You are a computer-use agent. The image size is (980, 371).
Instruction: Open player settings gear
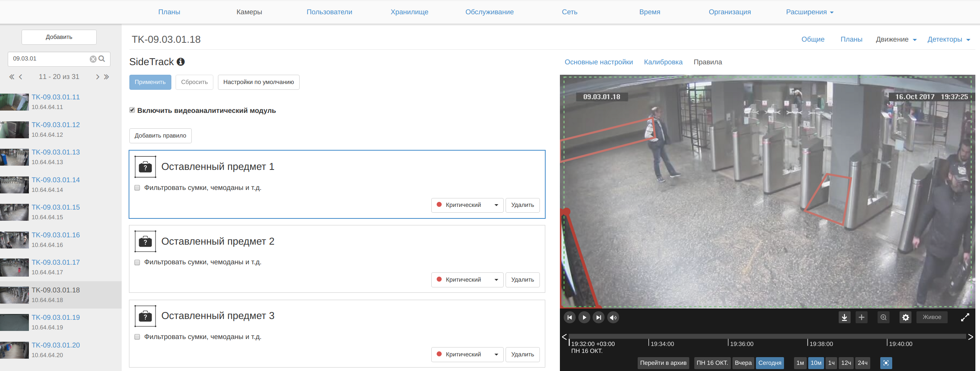pyautogui.click(x=905, y=317)
